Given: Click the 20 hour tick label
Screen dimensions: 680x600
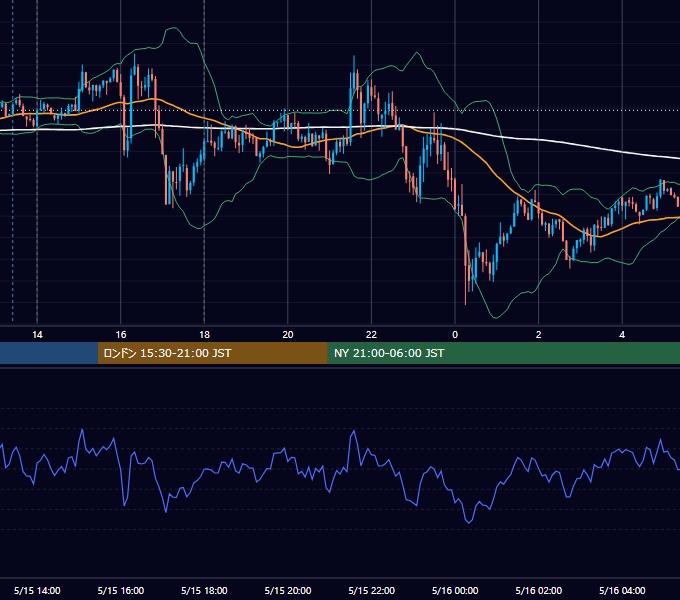Looking at the screenshot, I should point(288,335).
